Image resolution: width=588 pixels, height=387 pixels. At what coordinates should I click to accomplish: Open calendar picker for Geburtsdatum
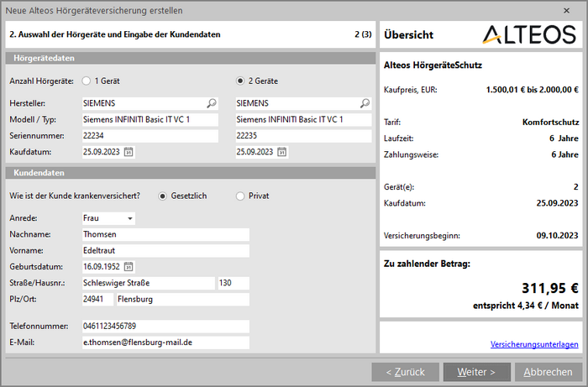coord(129,266)
